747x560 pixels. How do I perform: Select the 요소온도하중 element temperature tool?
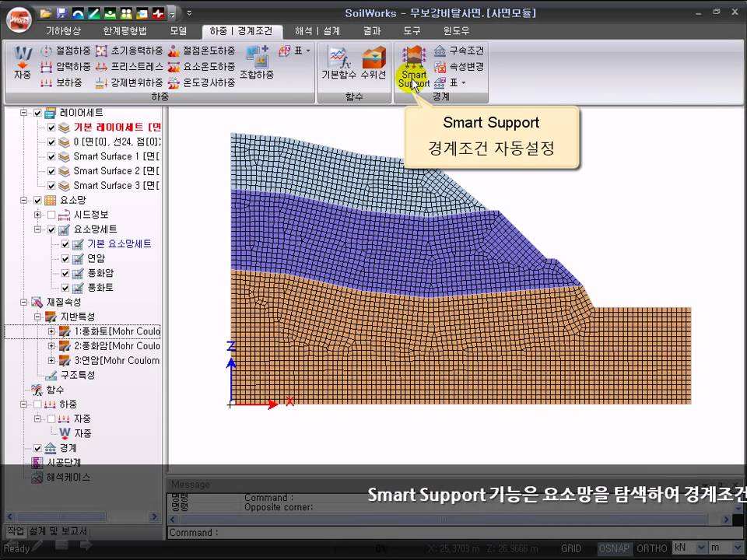[x=202, y=67]
